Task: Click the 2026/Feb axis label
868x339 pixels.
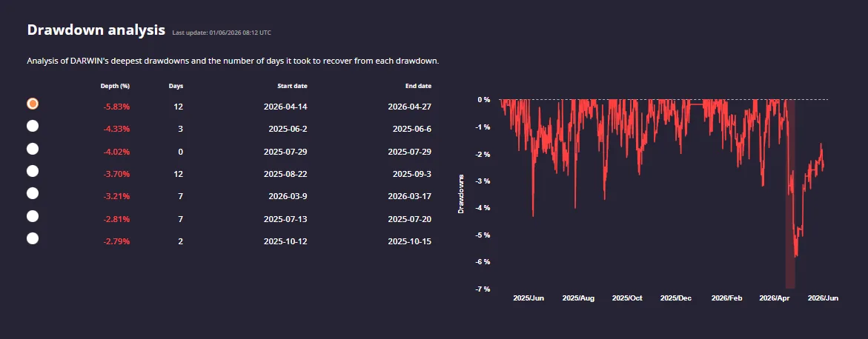Action: pos(726,298)
